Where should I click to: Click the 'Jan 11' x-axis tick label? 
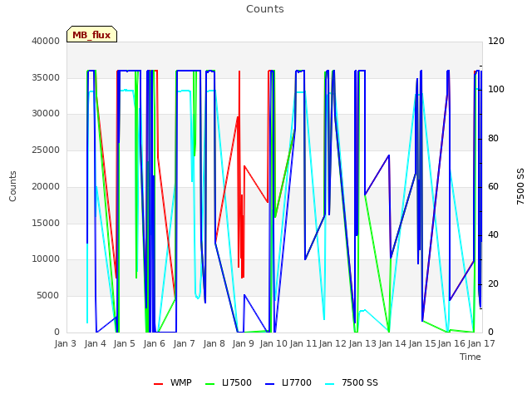(x=303, y=343)
